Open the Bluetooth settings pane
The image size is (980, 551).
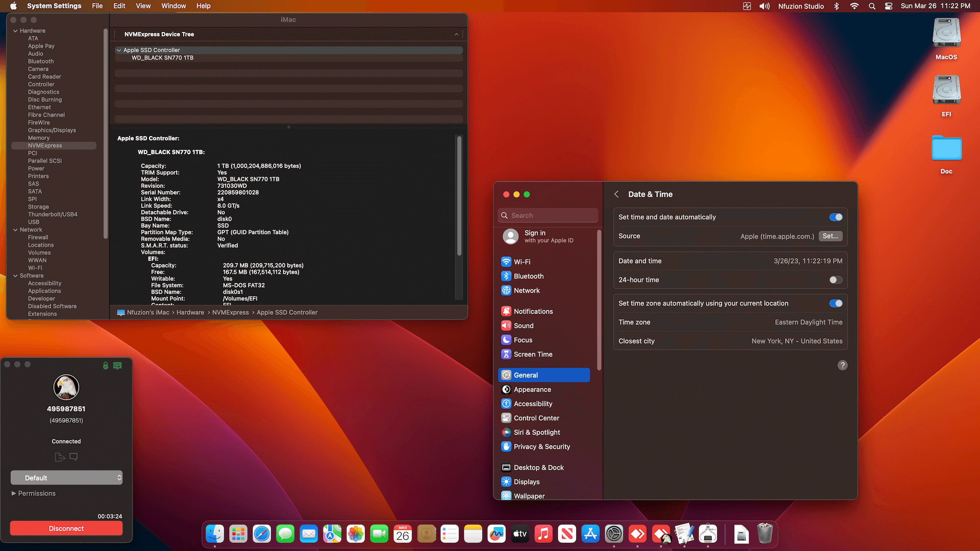(x=528, y=276)
